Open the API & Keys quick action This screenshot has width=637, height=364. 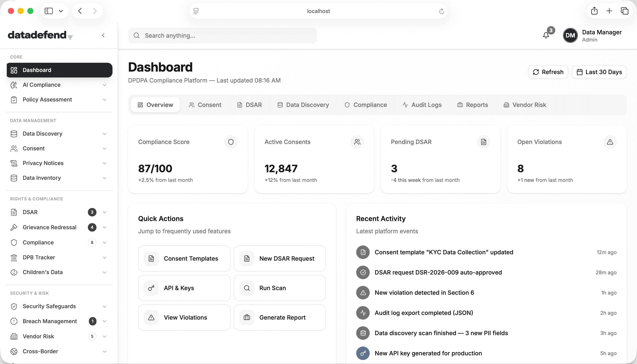pyautogui.click(x=184, y=288)
